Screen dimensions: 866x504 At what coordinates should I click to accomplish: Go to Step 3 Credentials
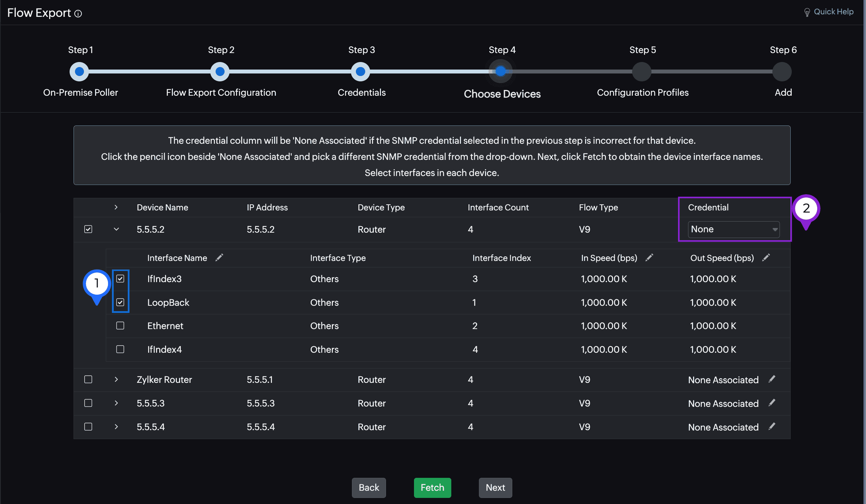click(x=361, y=72)
